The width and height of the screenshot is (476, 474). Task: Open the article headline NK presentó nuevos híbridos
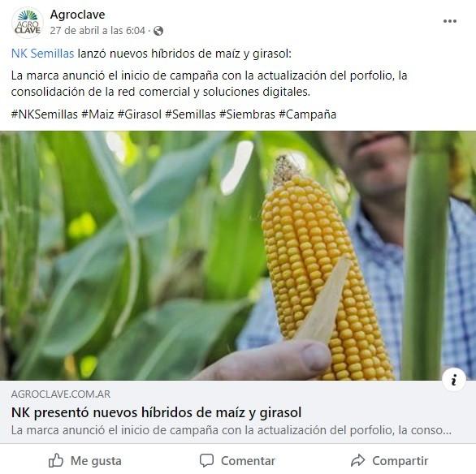point(156,412)
